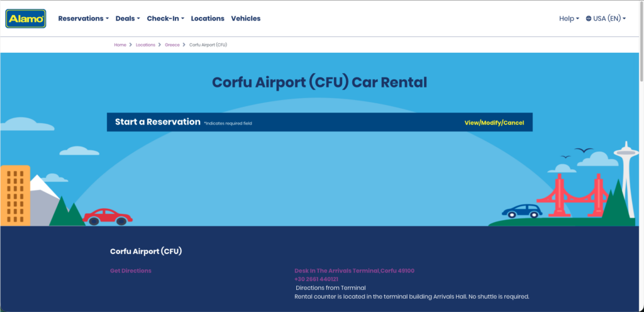This screenshot has height=312, width=644.
Task: Navigate to Greece breadcrumb link
Action: coord(172,45)
